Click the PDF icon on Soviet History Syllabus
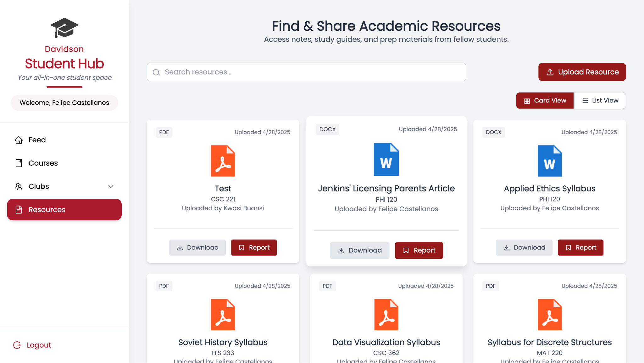Image resolution: width=644 pixels, height=363 pixels. [x=223, y=314]
